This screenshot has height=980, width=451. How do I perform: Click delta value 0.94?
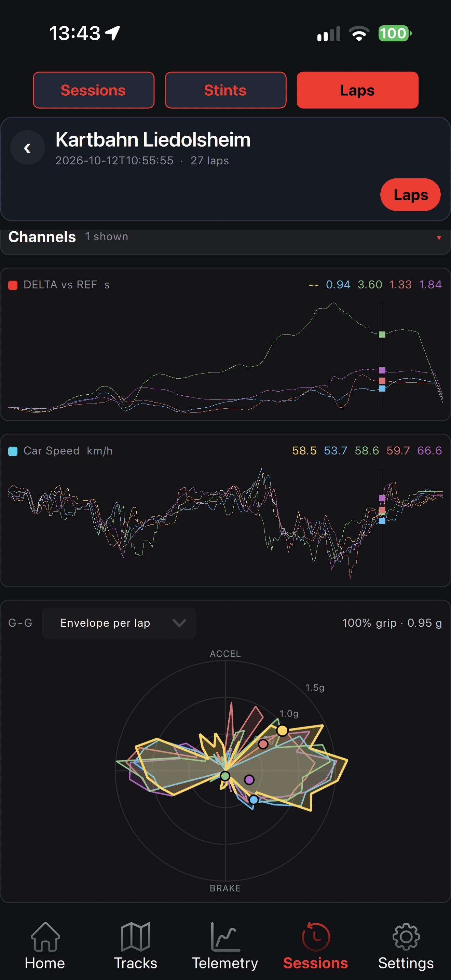338,285
